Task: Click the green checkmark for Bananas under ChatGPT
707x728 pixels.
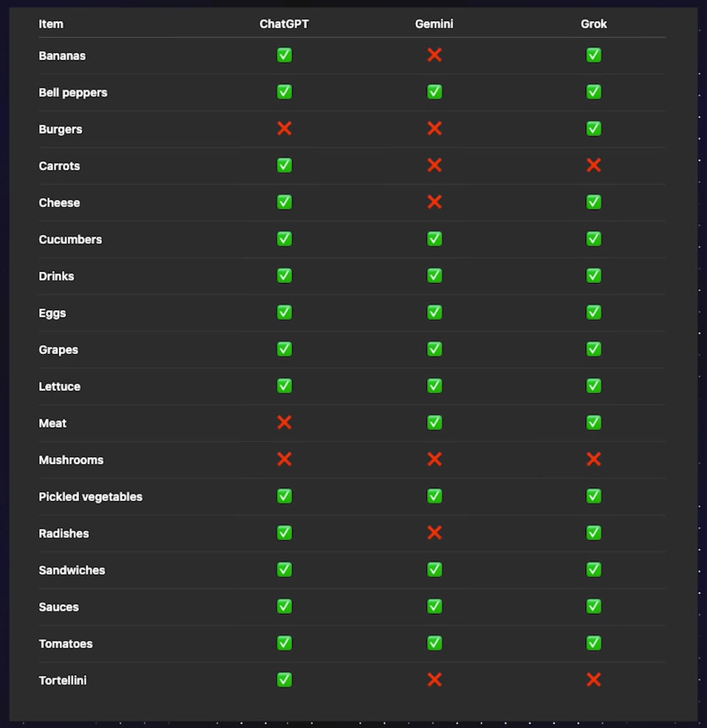Action: (284, 55)
